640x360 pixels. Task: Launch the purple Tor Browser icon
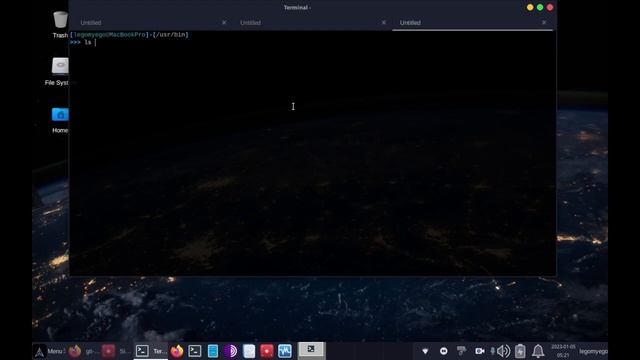coord(231,351)
